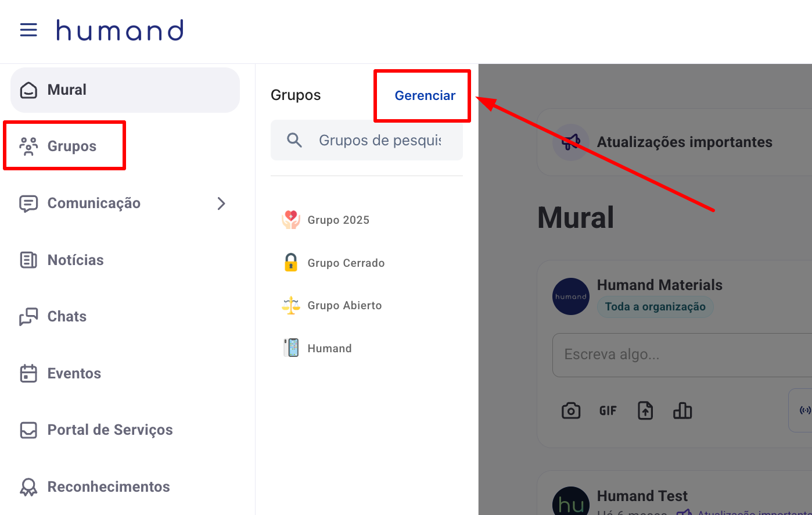Click the Grupos panel heading
812x515 pixels.
point(296,95)
